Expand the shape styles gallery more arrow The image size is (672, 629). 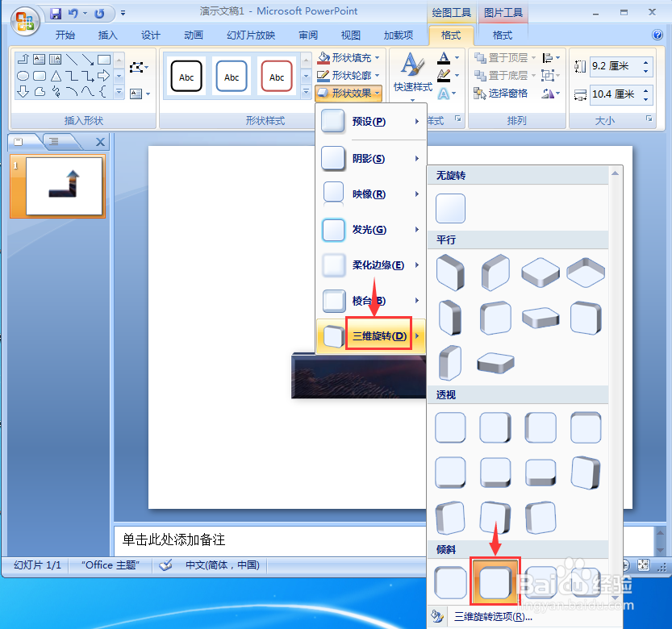306,91
